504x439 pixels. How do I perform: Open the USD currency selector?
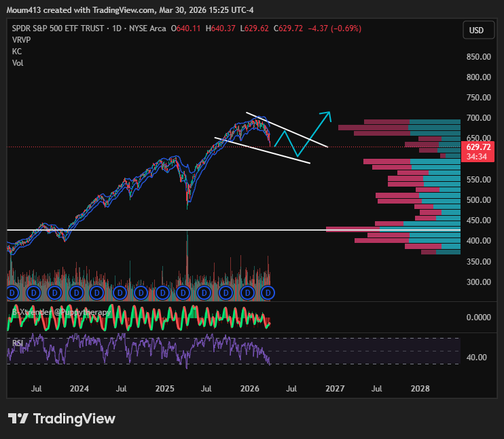click(x=478, y=30)
